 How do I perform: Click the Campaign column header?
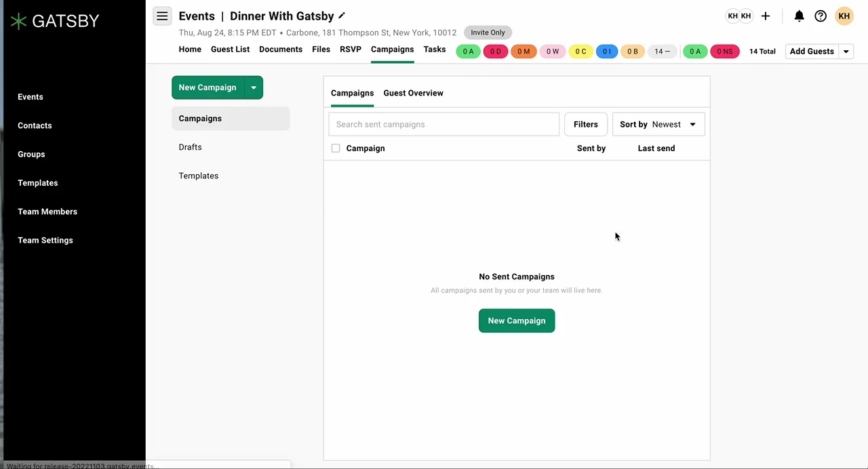click(x=366, y=148)
